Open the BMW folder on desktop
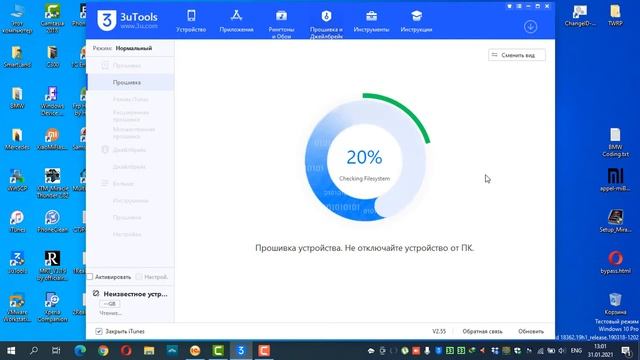This screenshot has height=360, width=640. tap(17, 98)
